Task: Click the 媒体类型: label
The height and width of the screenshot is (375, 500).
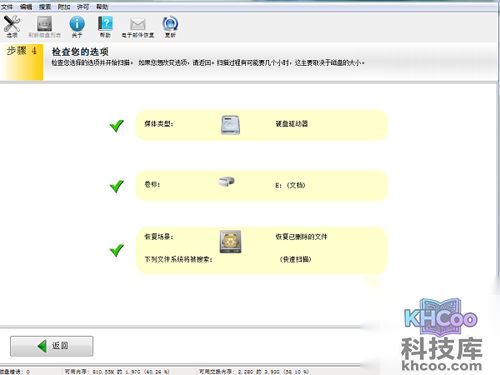Action: tap(159, 124)
